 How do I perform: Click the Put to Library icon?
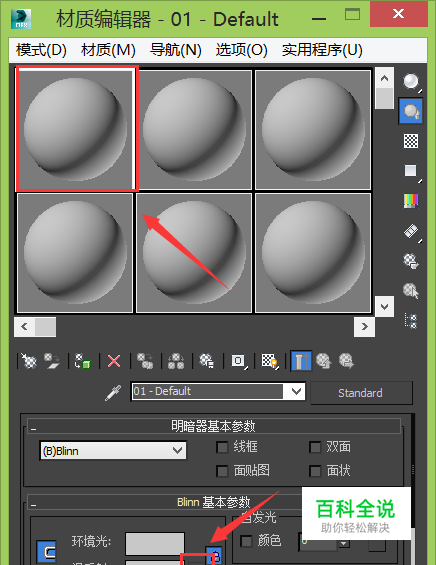[207, 361]
